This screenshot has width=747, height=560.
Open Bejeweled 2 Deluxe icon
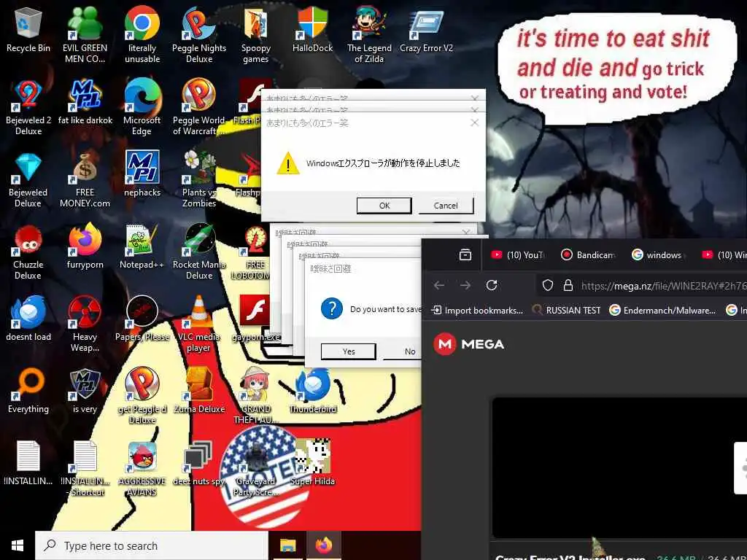(x=28, y=107)
